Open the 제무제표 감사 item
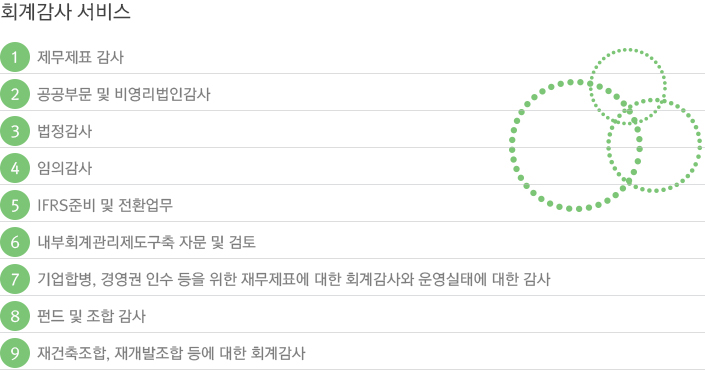705x380 pixels. click(x=80, y=57)
